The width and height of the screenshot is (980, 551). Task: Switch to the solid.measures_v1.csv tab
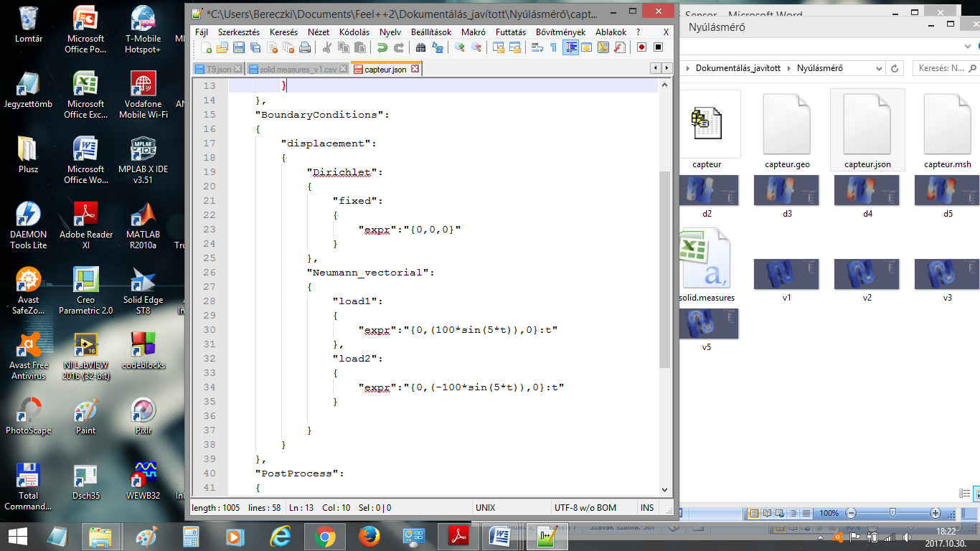click(298, 70)
